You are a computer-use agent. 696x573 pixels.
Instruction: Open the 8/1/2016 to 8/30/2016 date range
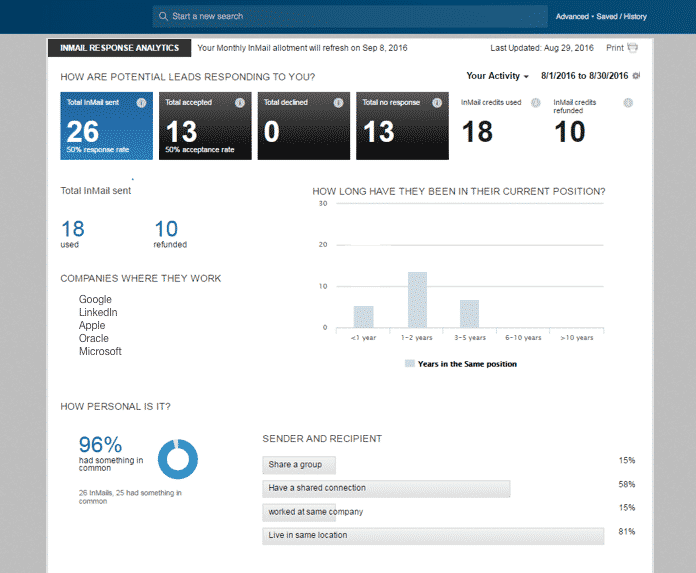(584, 76)
